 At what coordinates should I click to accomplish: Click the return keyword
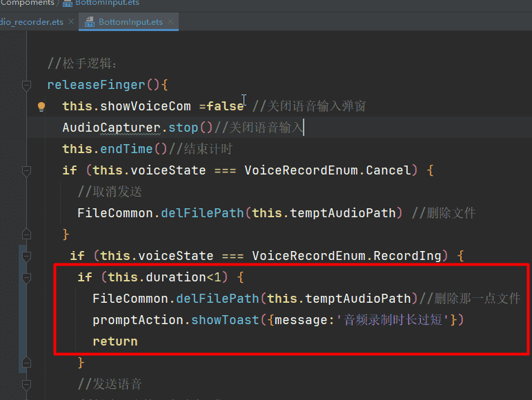click(115, 341)
